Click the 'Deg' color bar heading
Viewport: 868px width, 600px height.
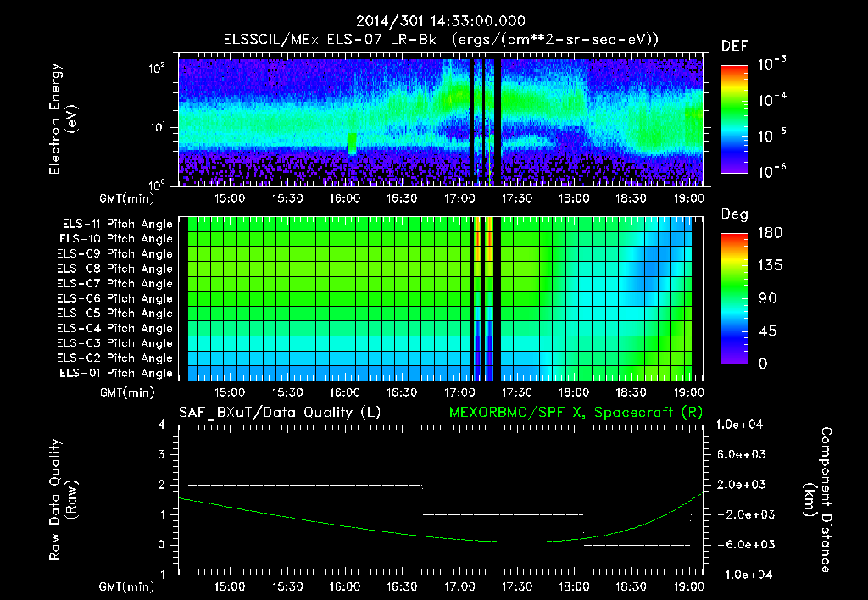click(735, 214)
